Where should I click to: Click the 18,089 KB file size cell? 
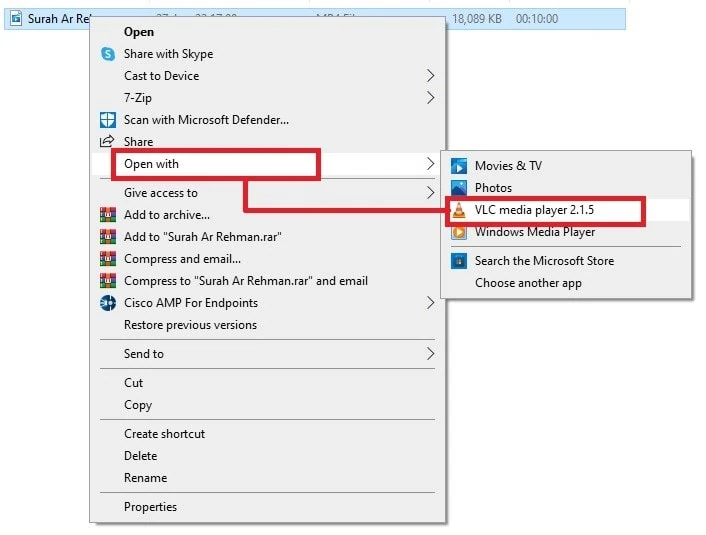coord(477,18)
